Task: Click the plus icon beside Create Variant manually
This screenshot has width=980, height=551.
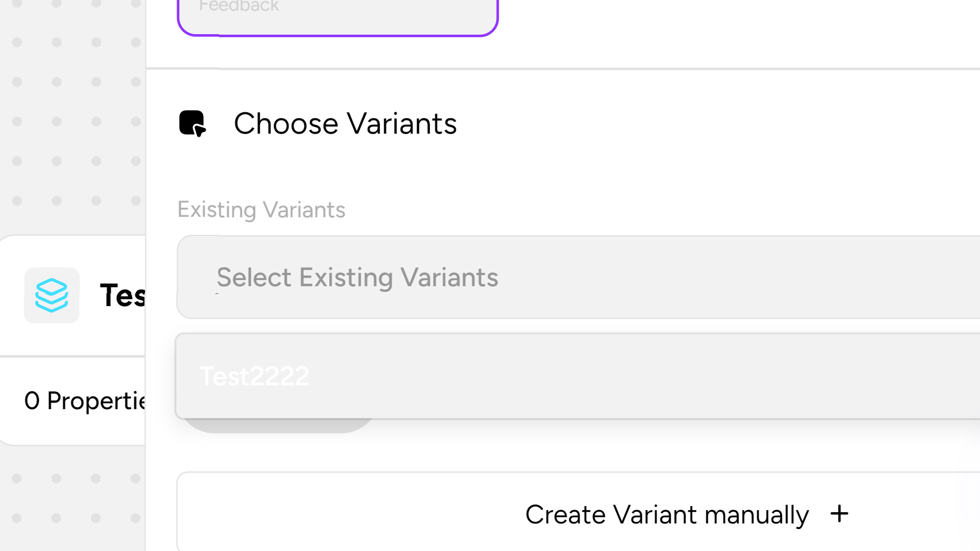Action: pos(839,514)
